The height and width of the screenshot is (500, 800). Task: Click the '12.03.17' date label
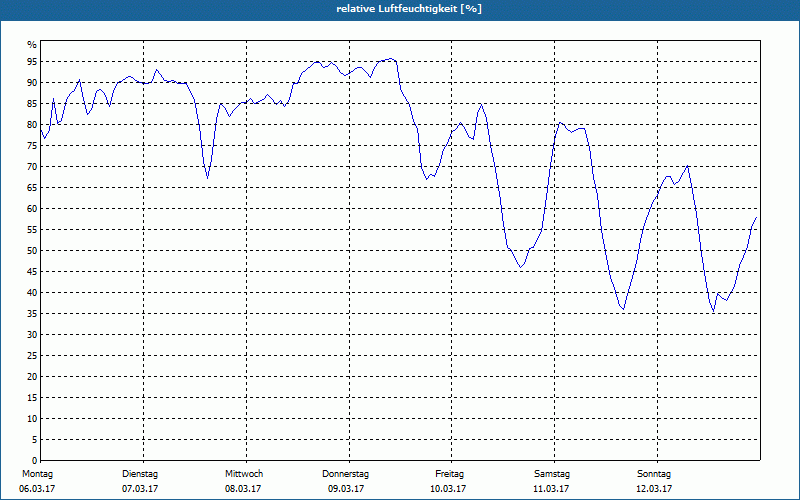click(x=654, y=489)
